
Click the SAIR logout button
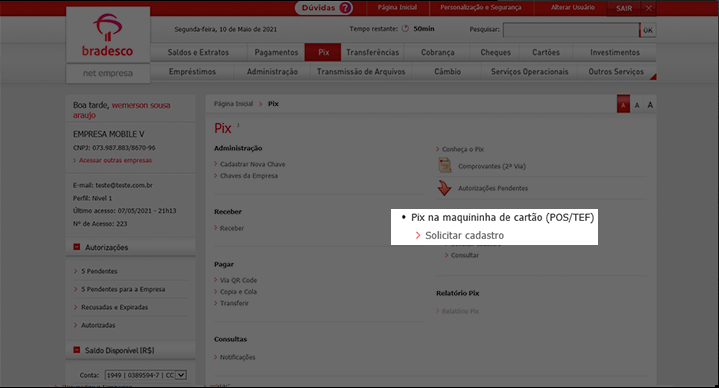[624, 8]
